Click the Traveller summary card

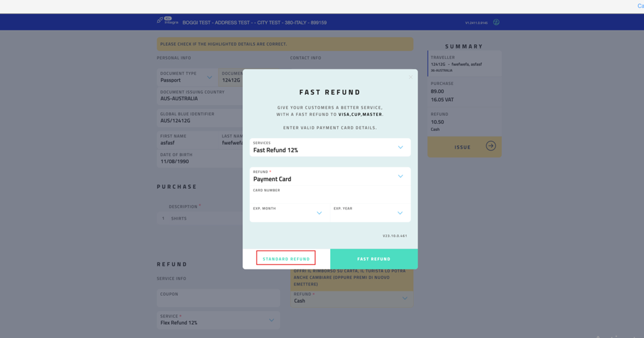tap(465, 64)
